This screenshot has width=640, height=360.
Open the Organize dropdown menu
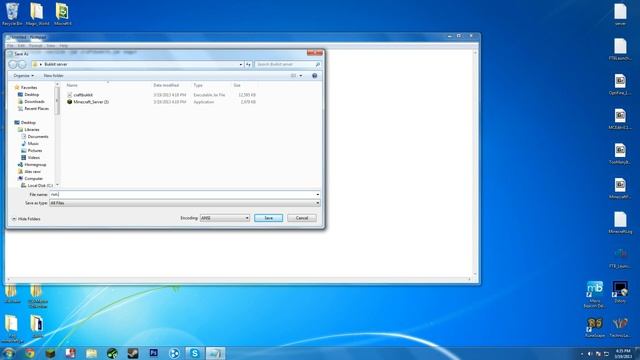point(23,76)
